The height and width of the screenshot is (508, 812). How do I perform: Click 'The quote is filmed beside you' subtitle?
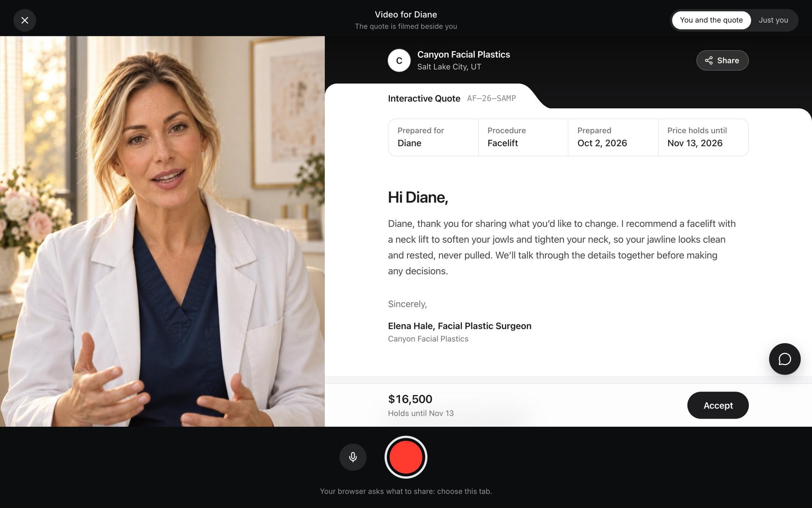(406, 26)
